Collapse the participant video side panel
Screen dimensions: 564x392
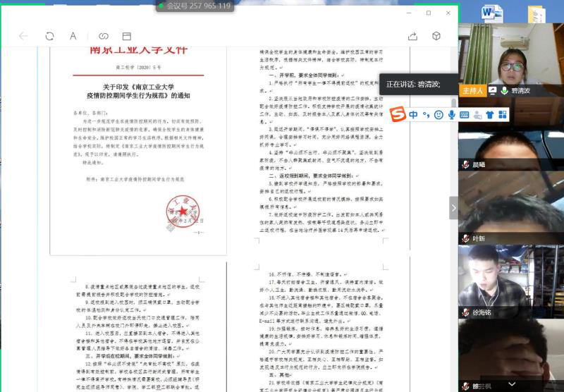pos(453,207)
